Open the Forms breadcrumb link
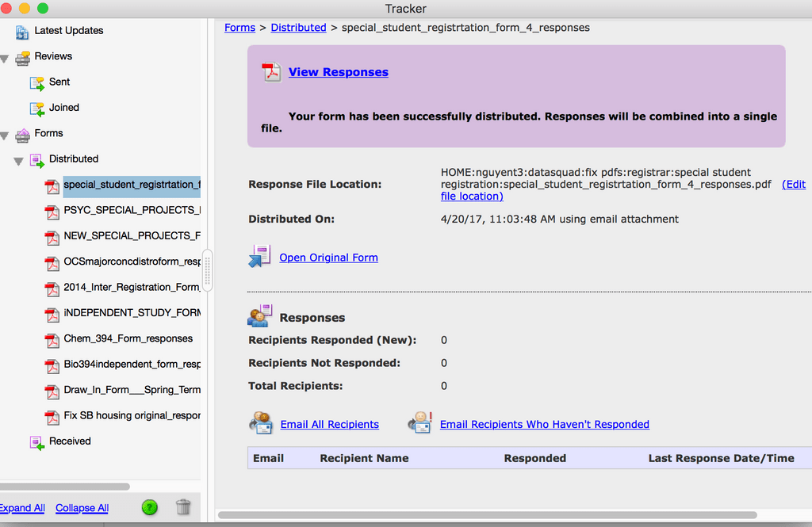 pos(239,27)
